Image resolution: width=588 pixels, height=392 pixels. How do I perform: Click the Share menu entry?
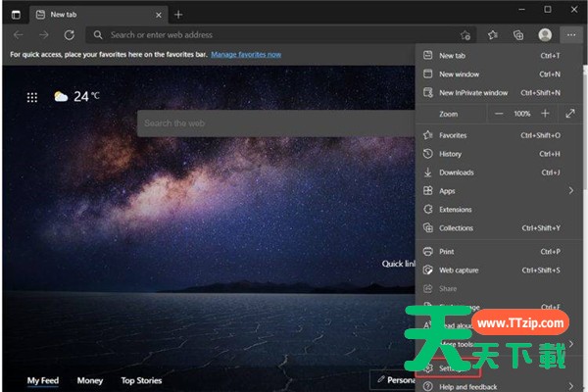pos(500,288)
